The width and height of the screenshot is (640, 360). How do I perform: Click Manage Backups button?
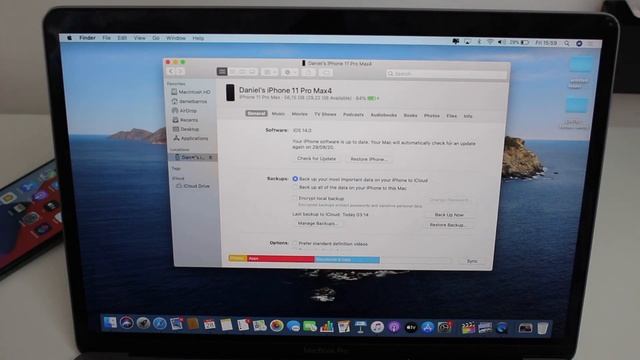[317, 224]
